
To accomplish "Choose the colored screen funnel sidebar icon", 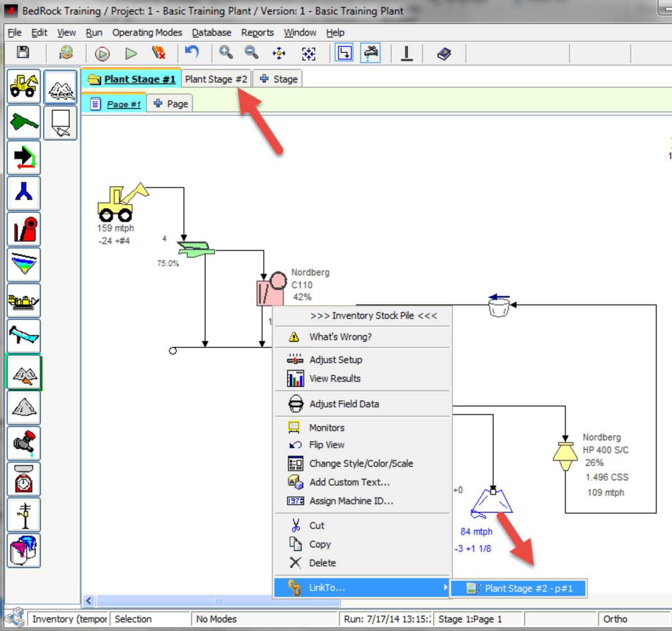I will click(x=24, y=265).
